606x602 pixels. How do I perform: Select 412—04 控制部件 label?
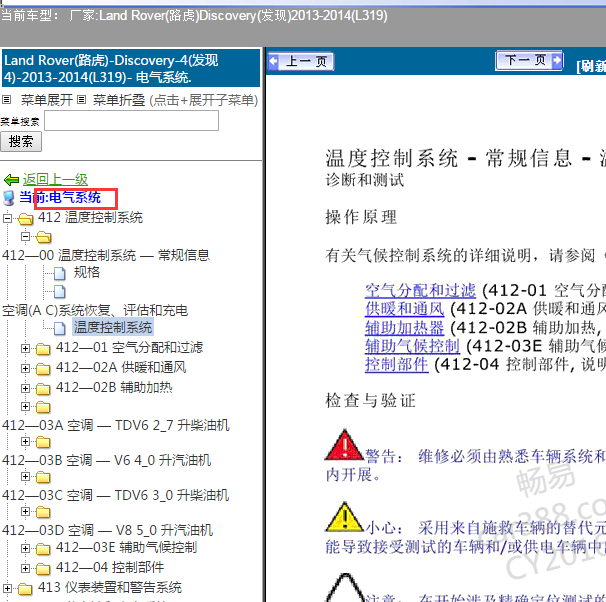[110, 568]
